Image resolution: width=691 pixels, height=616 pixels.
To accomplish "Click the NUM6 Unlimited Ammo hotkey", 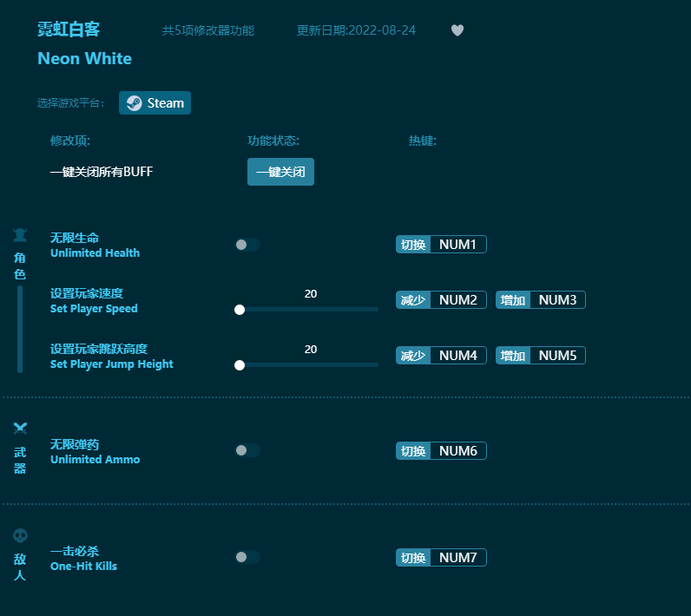I will [x=441, y=451].
